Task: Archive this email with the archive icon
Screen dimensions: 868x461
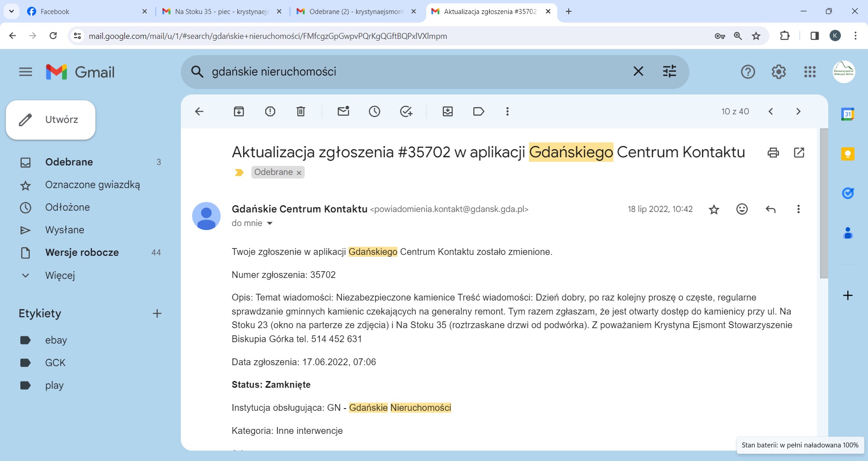Action: click(x=239, y=112)
